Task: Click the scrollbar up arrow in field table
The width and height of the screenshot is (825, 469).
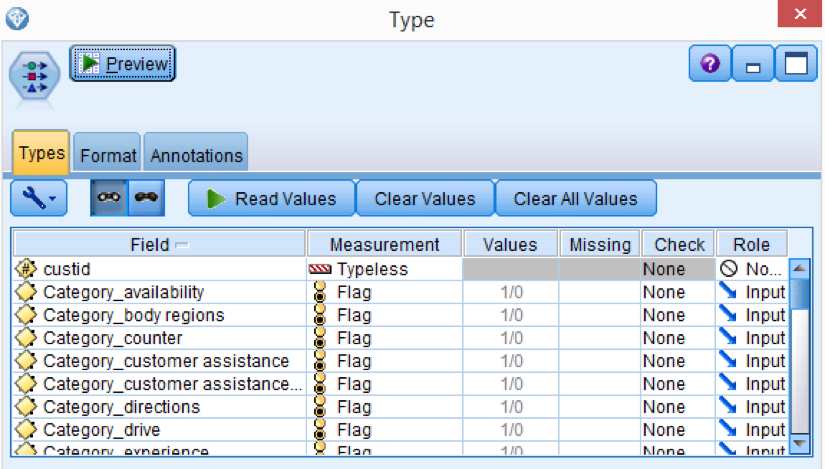Action: tap(800, 268)
